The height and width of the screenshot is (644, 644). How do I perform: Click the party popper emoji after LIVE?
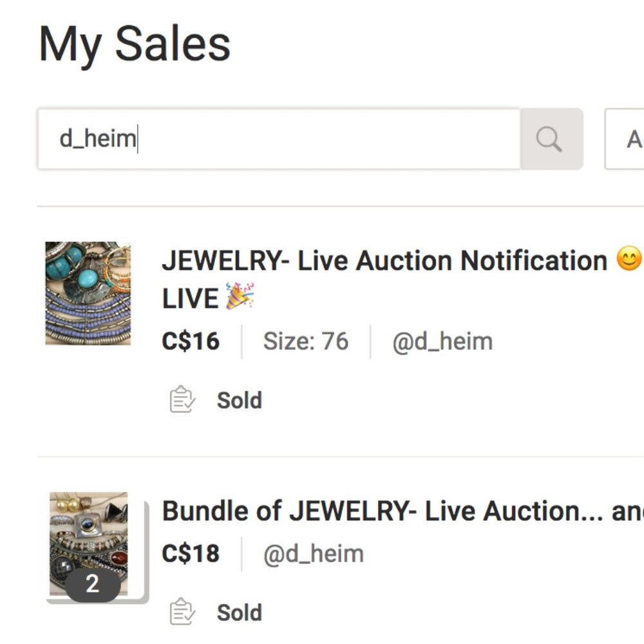point(240,296)
